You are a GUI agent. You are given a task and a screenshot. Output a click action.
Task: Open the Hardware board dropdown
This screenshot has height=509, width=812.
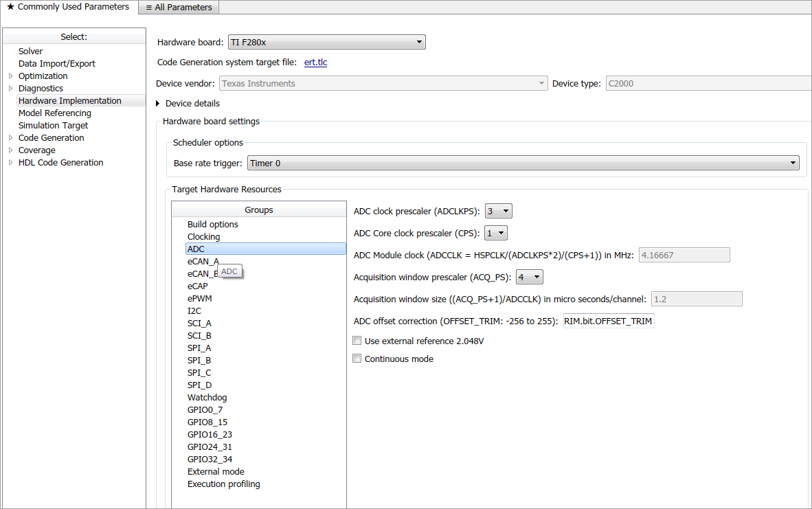pyautogui.click(x=326, y=43)
